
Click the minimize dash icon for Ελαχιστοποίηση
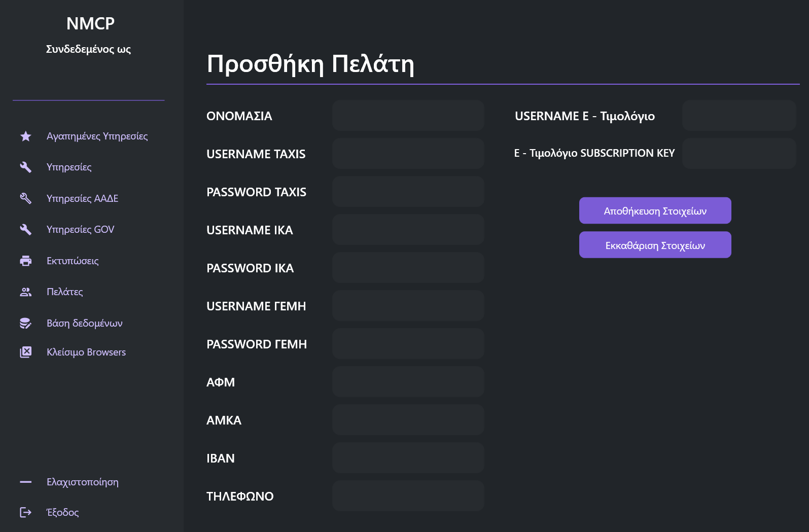(x=26, y=482)
